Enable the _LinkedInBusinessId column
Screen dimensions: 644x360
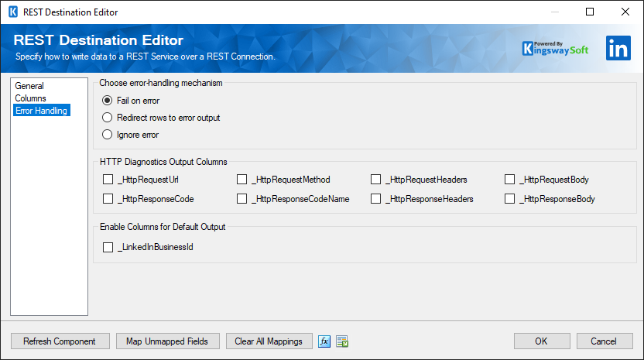click(x=108, y=247)
